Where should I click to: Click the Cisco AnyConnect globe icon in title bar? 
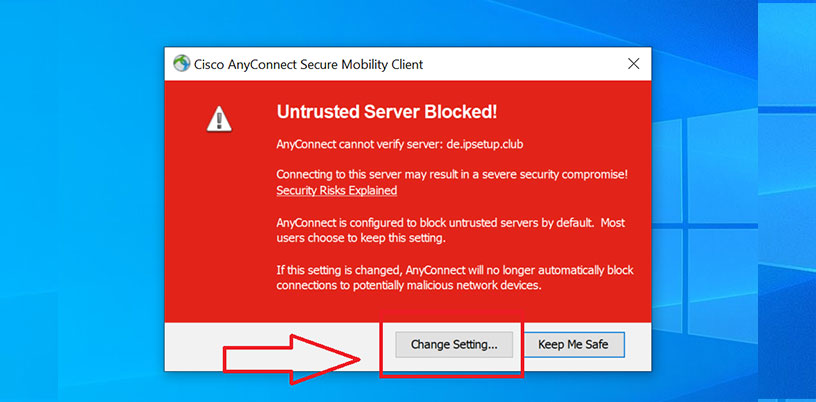point(181,64)
